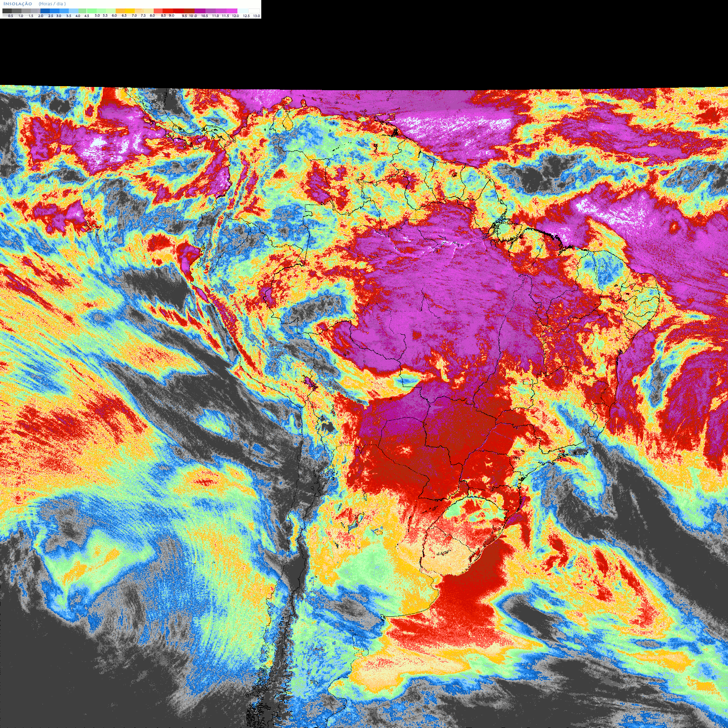Click the (Horas / dia) units label
728x728 pixels.
click(x=52, y=4)
